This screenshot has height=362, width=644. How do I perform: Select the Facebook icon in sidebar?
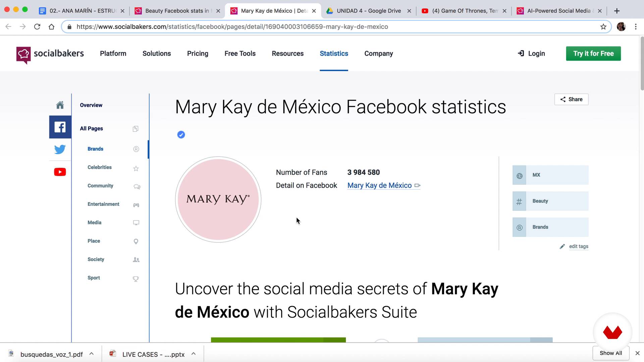[x=60, y=127]
